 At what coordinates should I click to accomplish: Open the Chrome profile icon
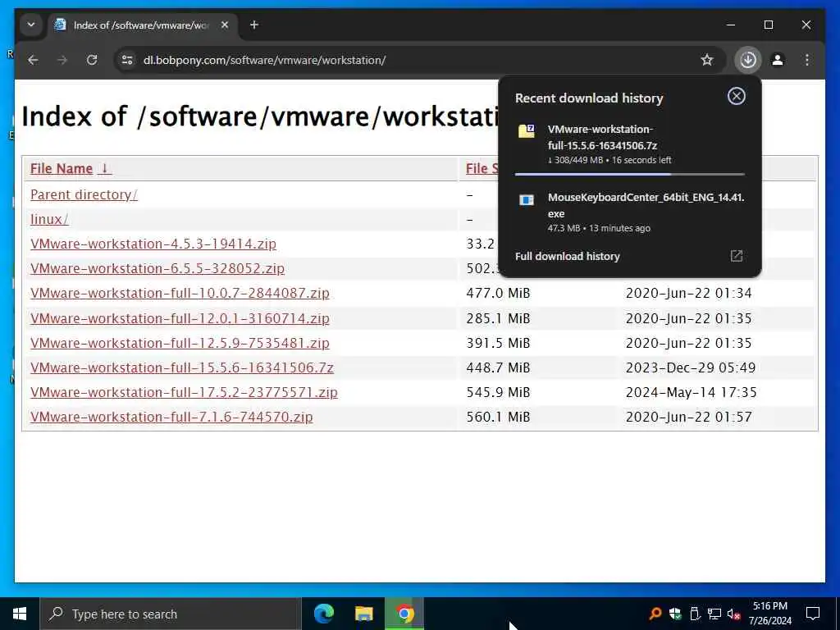778,60
